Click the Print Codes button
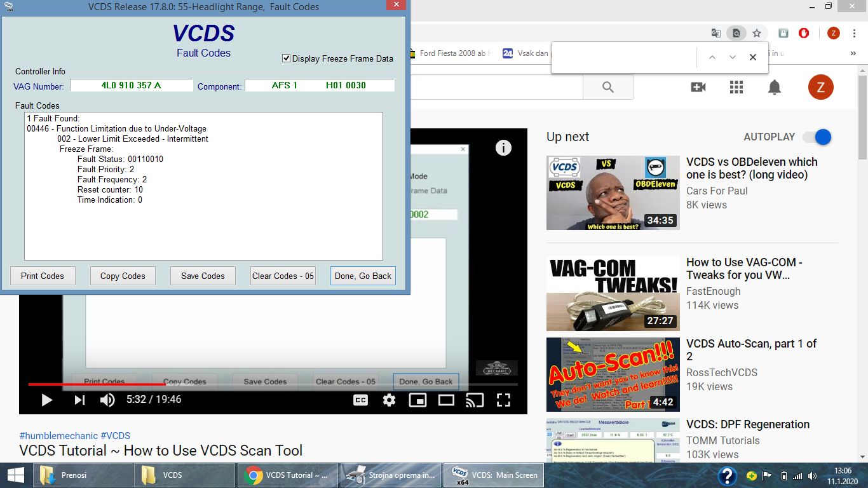 pyautogui.click(x=43, y=276)
